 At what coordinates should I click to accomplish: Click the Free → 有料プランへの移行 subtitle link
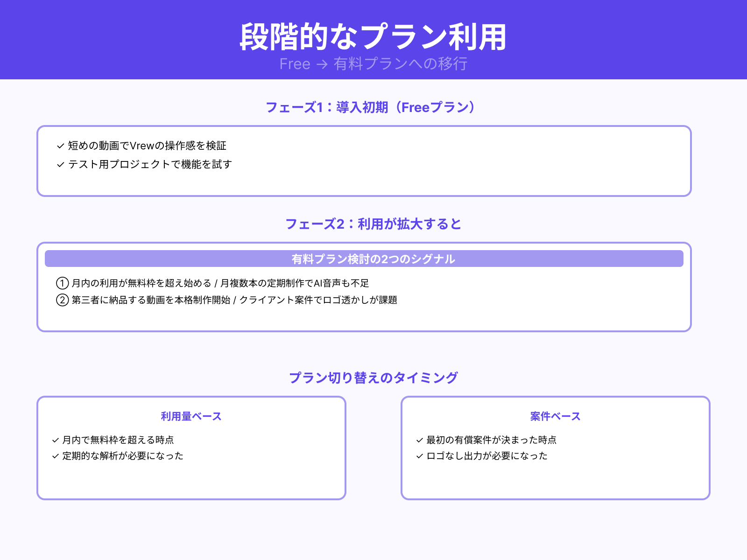(373, 64)
